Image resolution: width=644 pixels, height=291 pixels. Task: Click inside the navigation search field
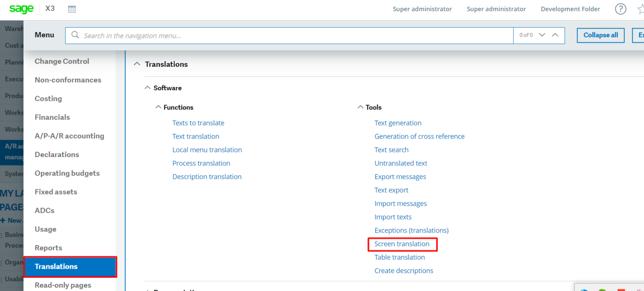(252, 35)
